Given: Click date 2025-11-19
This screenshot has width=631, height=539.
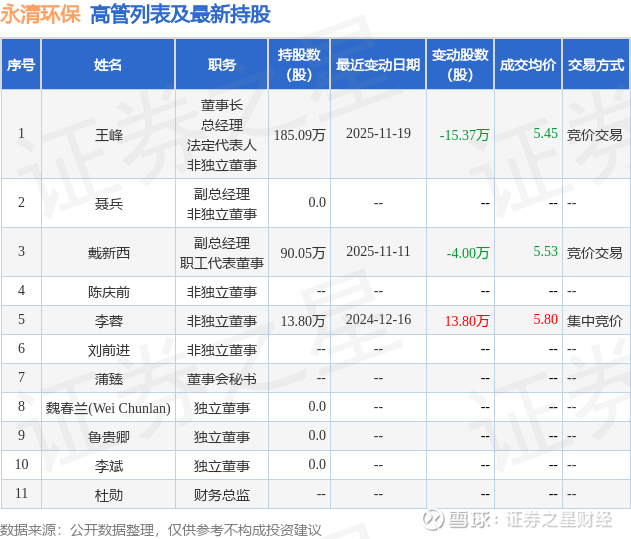Looking at the screenshot, I should 378,134.
